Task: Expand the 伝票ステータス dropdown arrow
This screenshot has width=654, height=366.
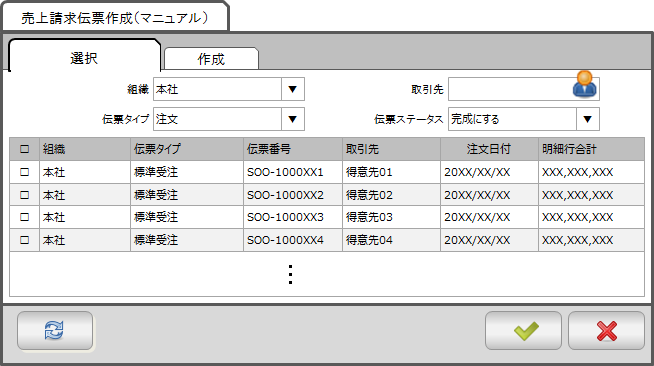Action: coord(588,119)
